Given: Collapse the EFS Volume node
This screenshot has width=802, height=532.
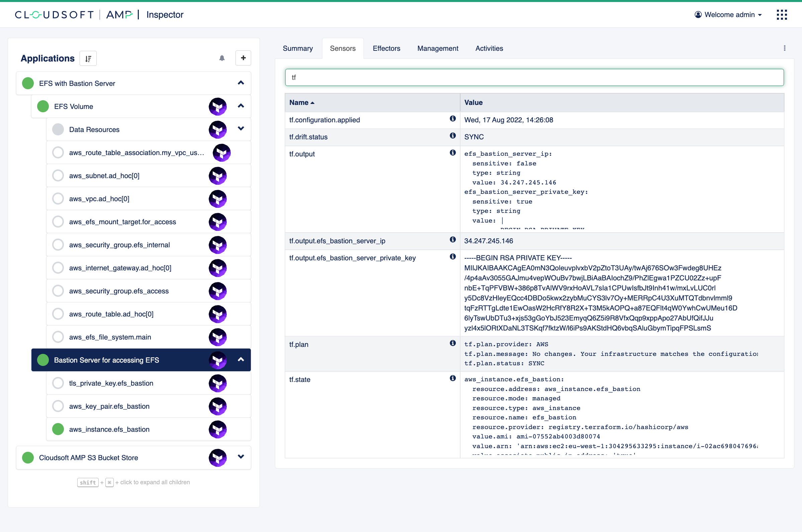Looking at the screenshot, I should [x=241, y=106].
